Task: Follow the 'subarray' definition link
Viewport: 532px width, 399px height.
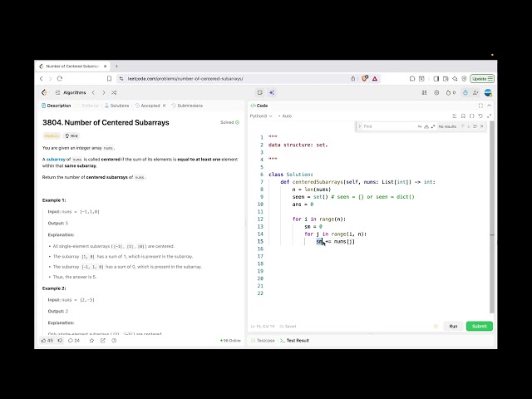Action: pyautogui.click(x=56, y=159)
